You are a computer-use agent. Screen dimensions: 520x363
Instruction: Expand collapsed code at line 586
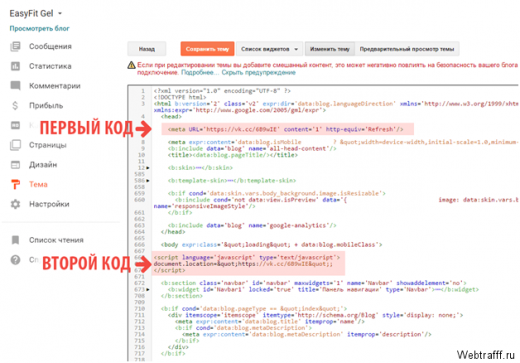[x=148, y=181]
